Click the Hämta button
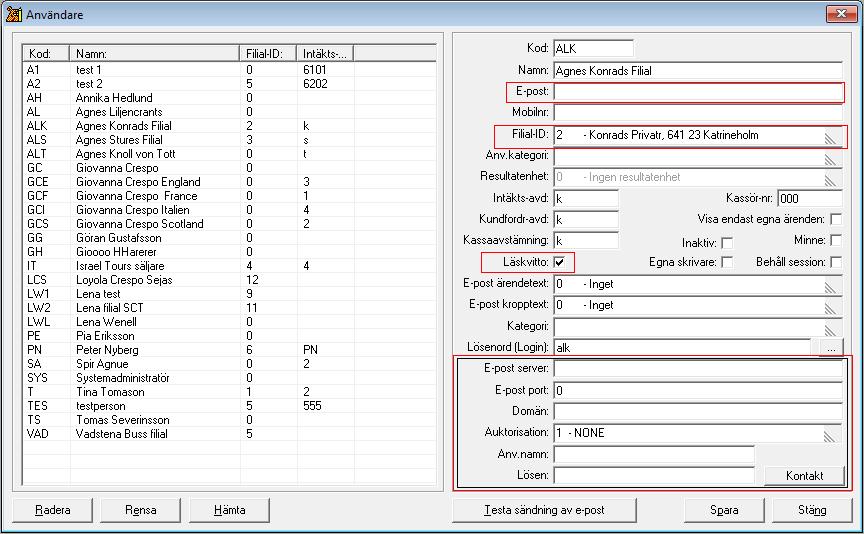The height and width of the screenshot is (534, 864). [229, 510]
